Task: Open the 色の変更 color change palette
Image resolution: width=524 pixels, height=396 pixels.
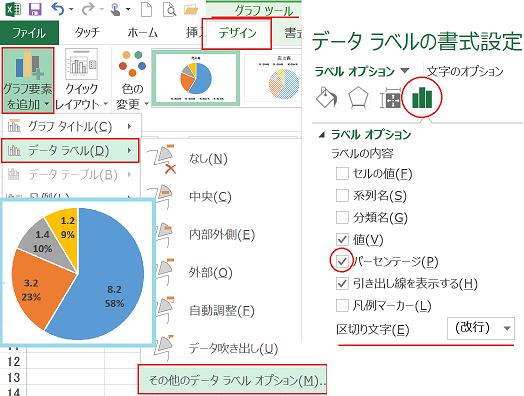Action: (133, 81)
